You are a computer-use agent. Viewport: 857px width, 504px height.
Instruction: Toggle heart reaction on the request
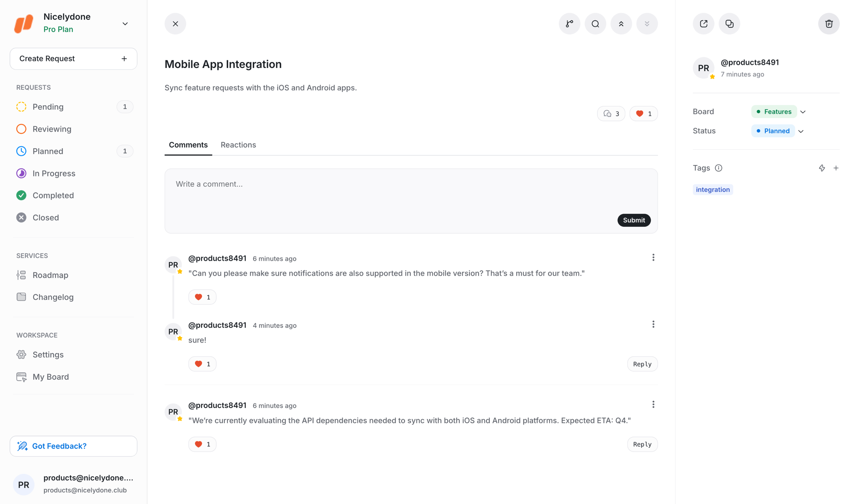click(643, 114)
